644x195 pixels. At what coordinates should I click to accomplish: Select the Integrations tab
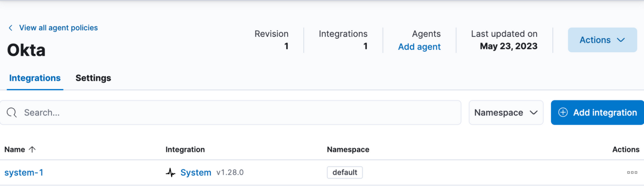click(x=35, y=78)
